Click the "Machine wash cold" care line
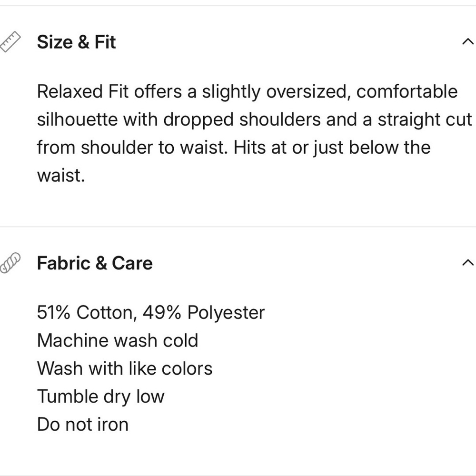Viewport: 476px width, 476px height. pos(117,340)
